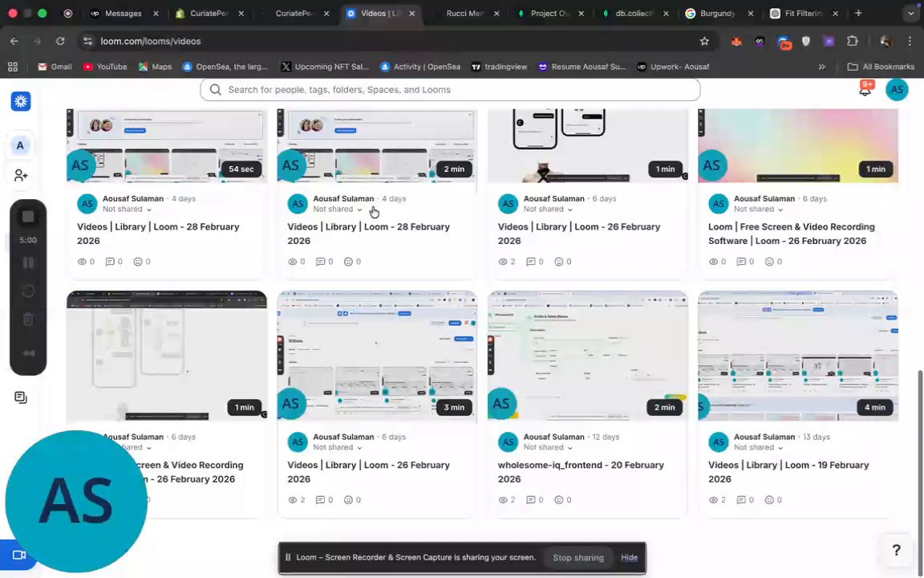Click the magnifier icon in the Loom search bar

[x=216, y=90]
